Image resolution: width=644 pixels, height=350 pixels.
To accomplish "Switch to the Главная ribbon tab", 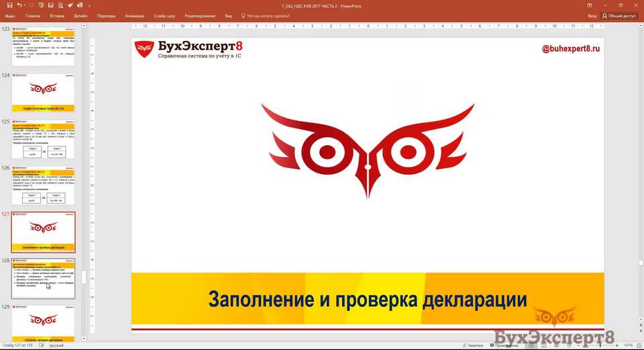I will (x=33, y=16).
